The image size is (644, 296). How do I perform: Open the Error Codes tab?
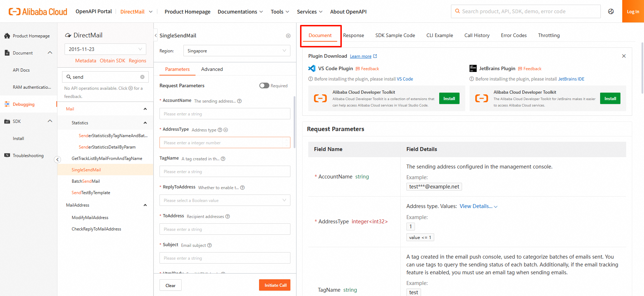tap(514, 35)
